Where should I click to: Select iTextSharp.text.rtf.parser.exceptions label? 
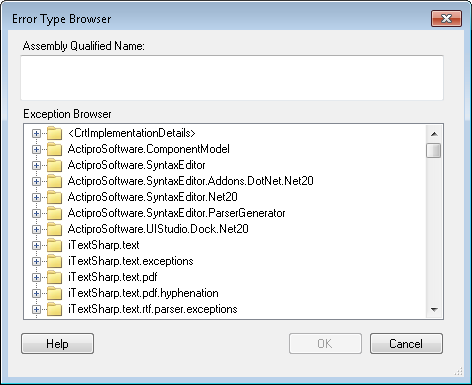pos(153,309)
